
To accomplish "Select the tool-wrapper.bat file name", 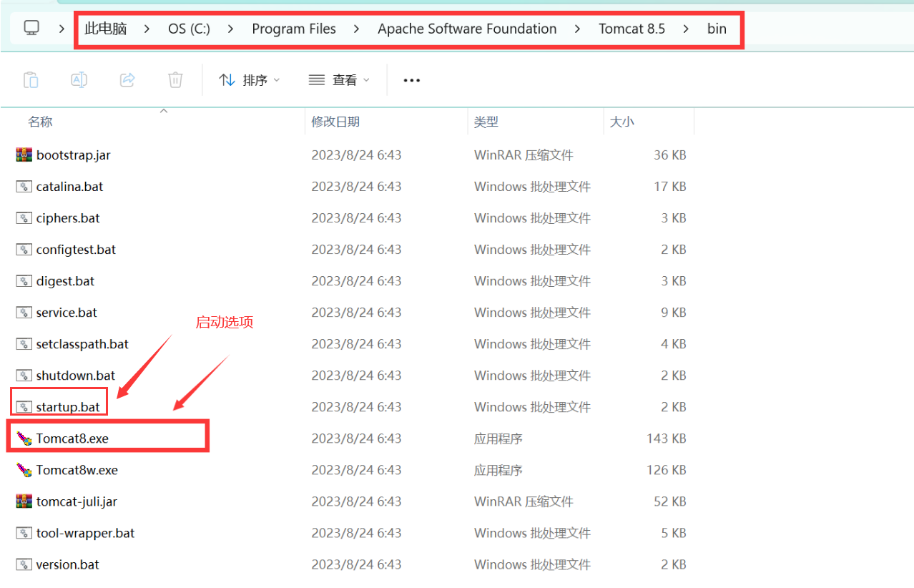I will point(85,532).
